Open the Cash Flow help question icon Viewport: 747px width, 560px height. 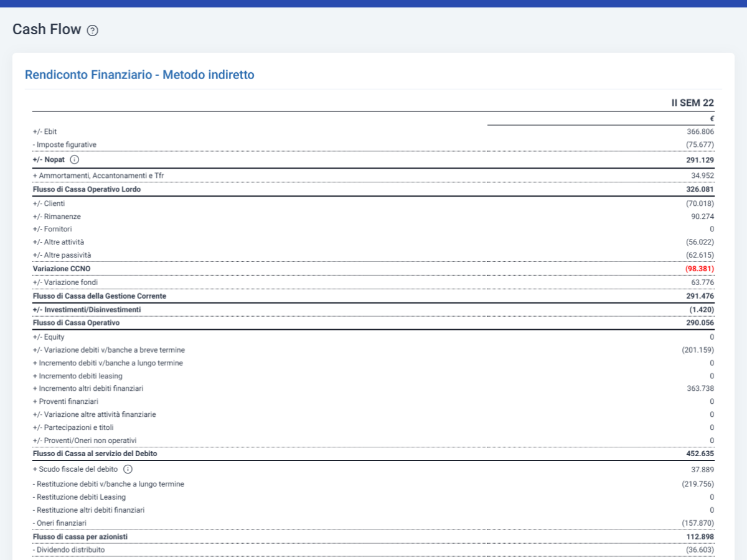point(93,30)
